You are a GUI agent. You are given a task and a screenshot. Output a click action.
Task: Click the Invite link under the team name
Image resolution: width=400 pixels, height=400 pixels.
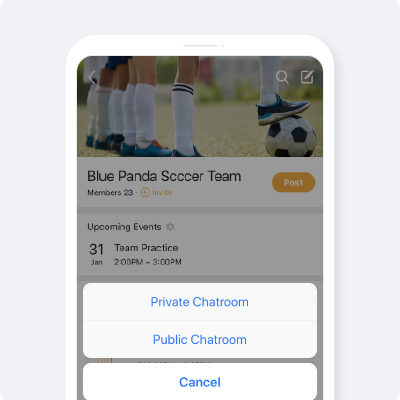click(162, 192)
